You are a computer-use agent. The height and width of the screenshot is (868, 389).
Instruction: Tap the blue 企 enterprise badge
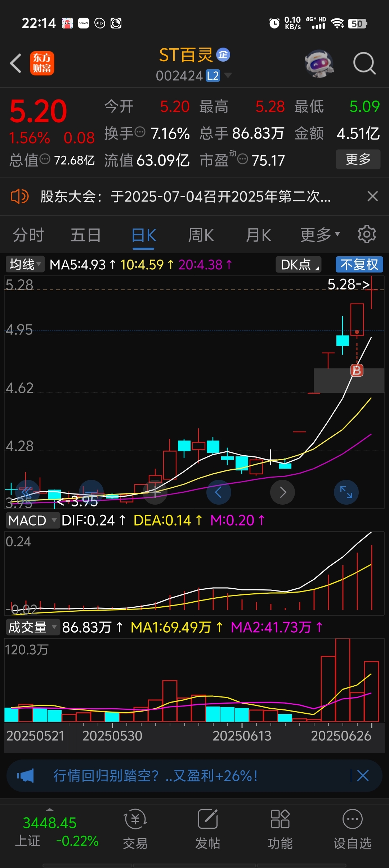[223, 55]
